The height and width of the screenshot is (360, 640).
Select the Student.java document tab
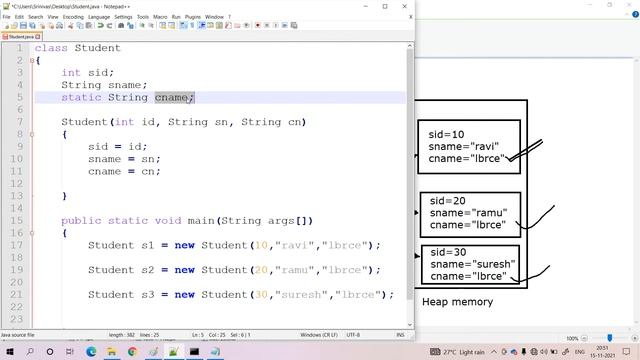[x=21, y=37]
